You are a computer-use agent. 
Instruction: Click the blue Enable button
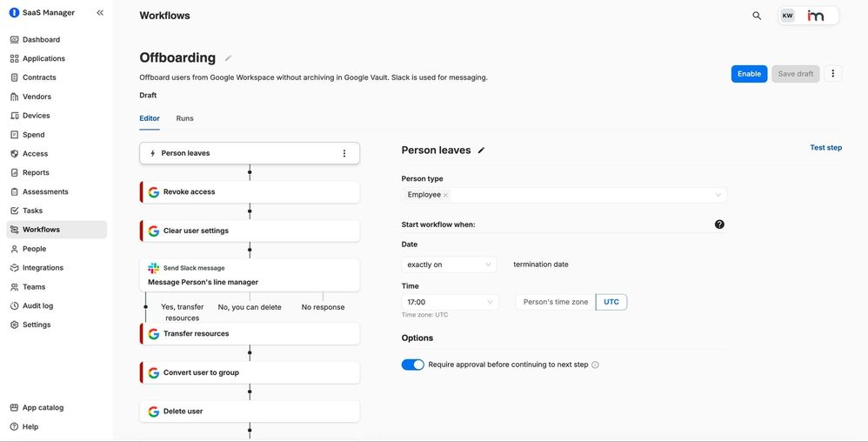(749, 74)
